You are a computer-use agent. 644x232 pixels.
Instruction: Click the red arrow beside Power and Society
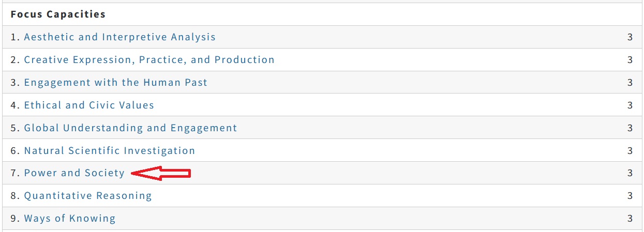pyautogui.click(x=161, y=174)
